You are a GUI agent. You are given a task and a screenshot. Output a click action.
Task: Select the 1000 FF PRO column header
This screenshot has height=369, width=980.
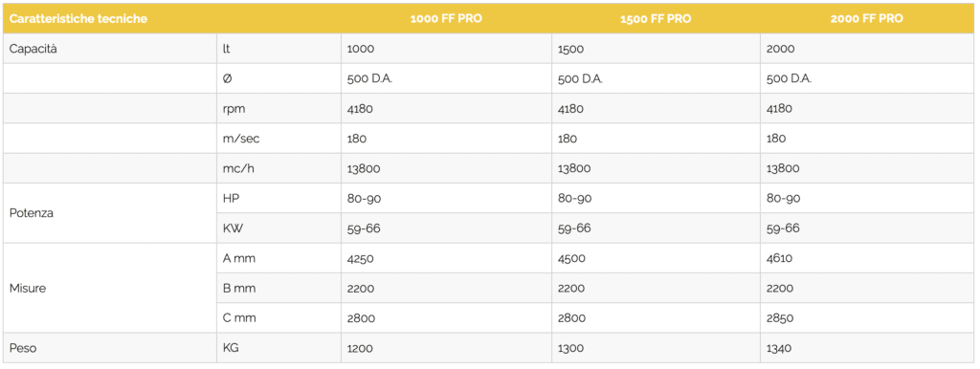pyautogui.click(x=446, y=19)
